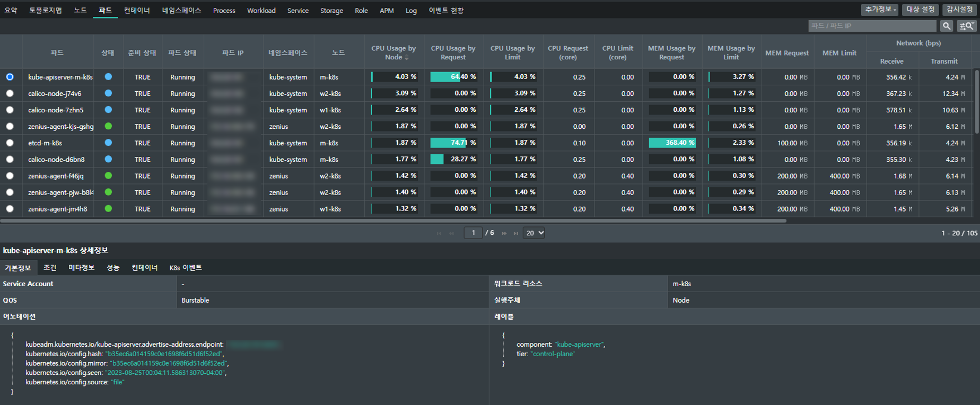Click pod name etcd-m-k8s
The width and height of the screenshot is (980, 405).
(x=45, y=143)
